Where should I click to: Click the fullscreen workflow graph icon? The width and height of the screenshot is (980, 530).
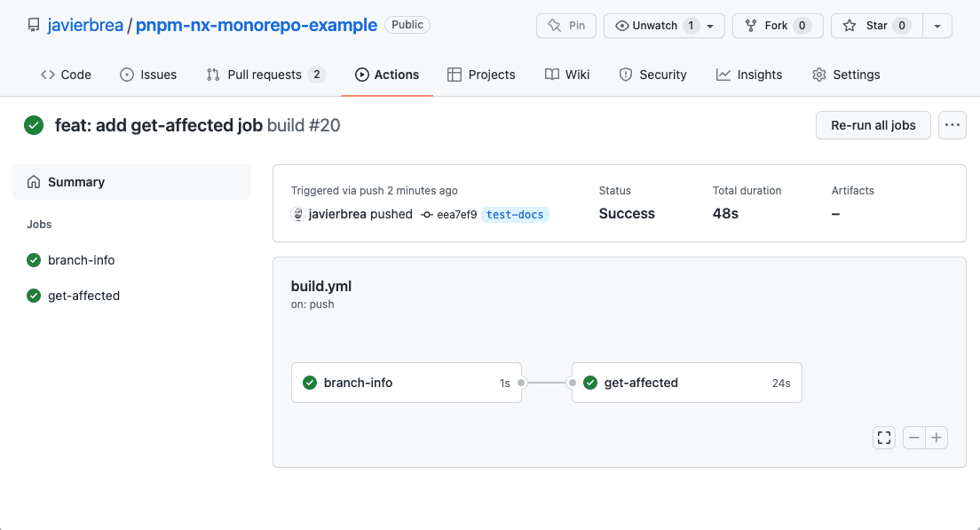[x=884, y=438]
